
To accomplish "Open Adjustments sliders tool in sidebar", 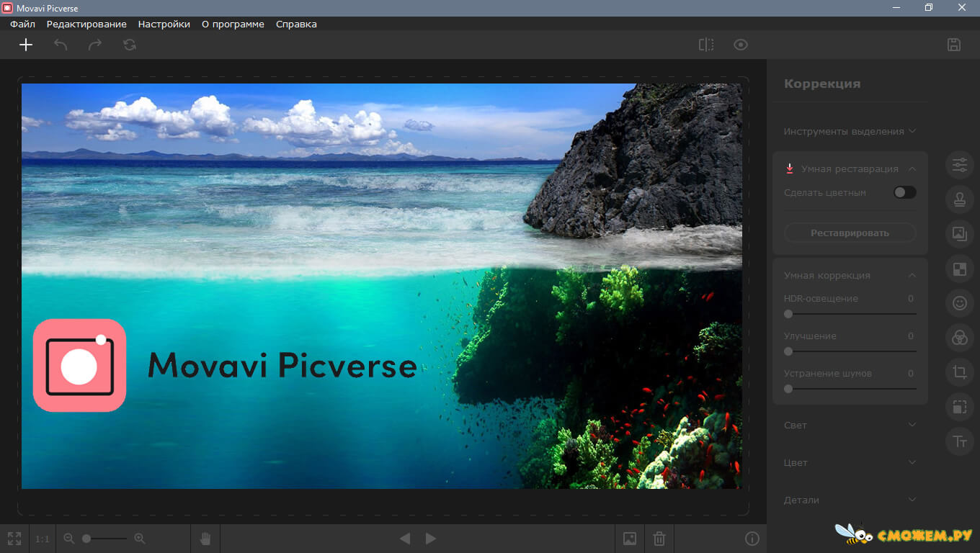I will coord(960,165).
